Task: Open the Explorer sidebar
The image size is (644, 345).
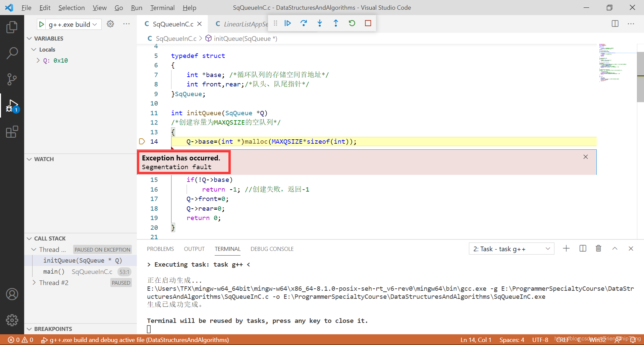Action: (12, 27)
